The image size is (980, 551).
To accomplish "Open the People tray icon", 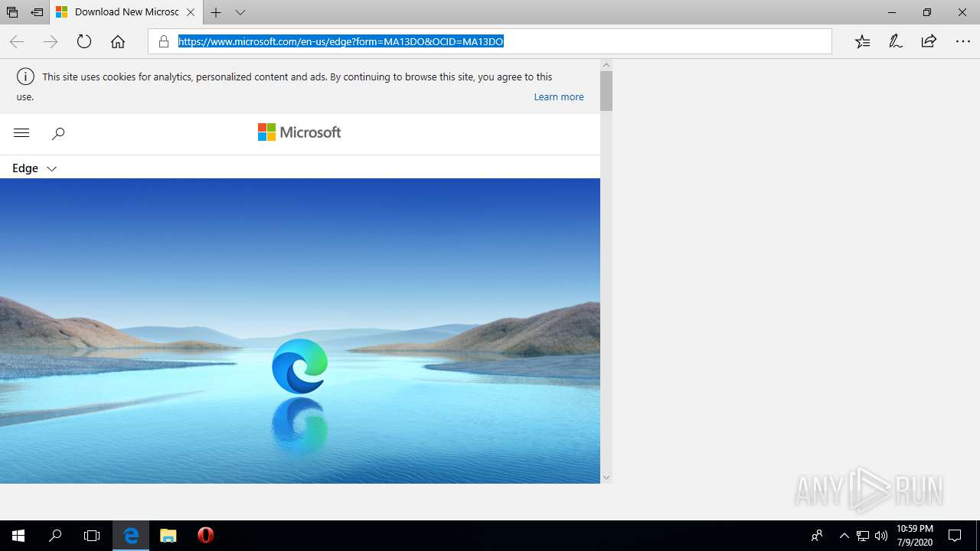I will tap(817, 536).
